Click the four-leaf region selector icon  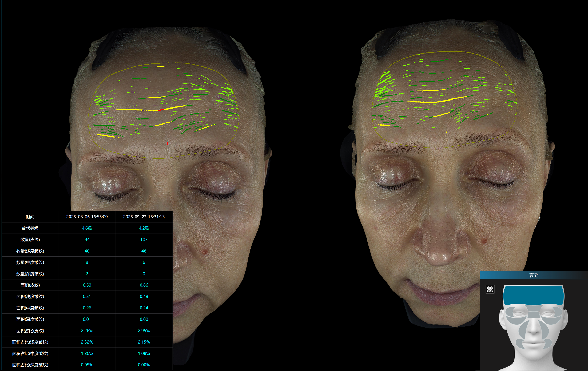click(490, 289)
